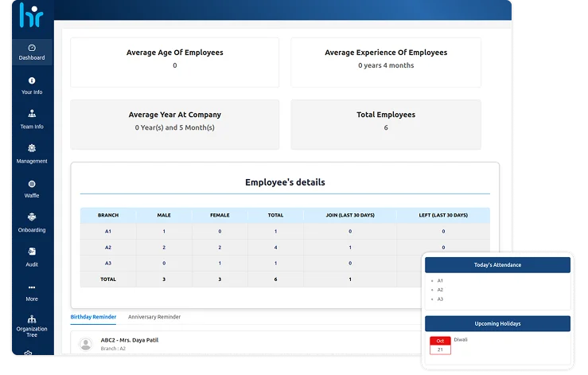Expand the More three-dots menu
The image size is (588, 375).
(x=32, y=287)
